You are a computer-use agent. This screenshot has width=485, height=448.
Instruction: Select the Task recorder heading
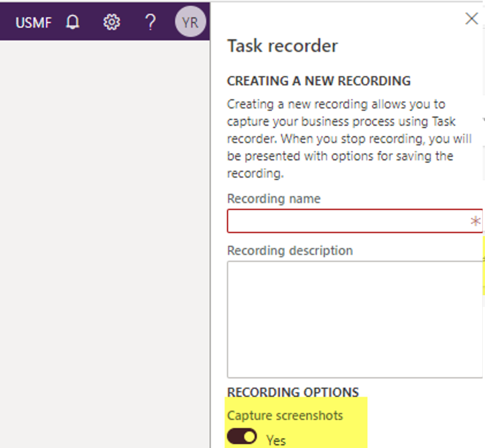click(x=282, y=46)
